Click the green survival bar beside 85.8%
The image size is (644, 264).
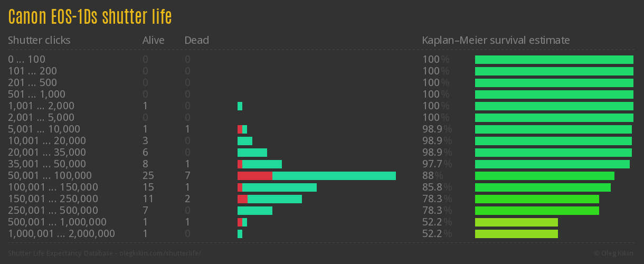pos(543,187)
